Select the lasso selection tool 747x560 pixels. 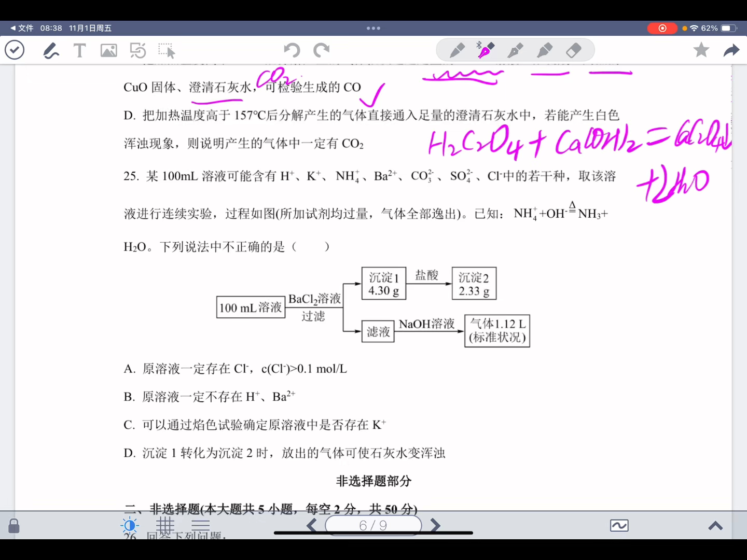[167, 51]
